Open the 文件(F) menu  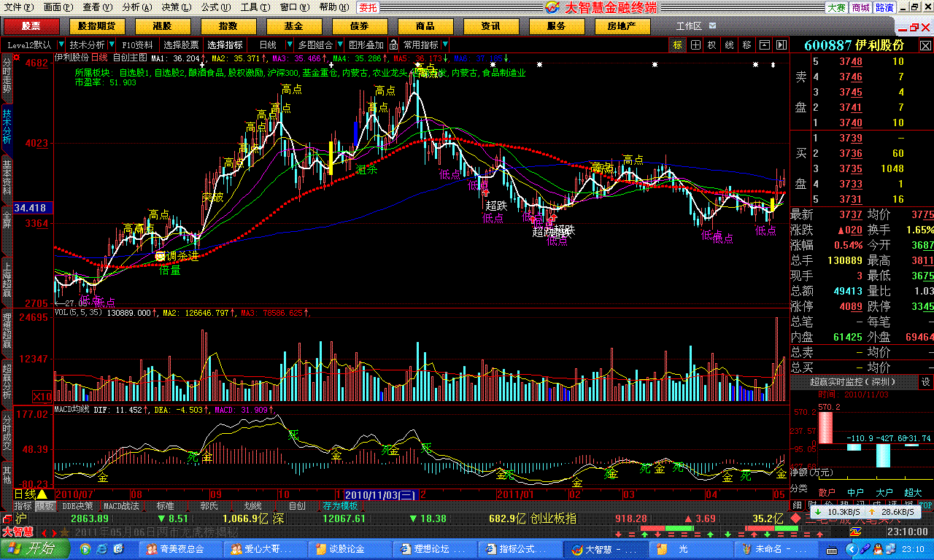(19, 7)
